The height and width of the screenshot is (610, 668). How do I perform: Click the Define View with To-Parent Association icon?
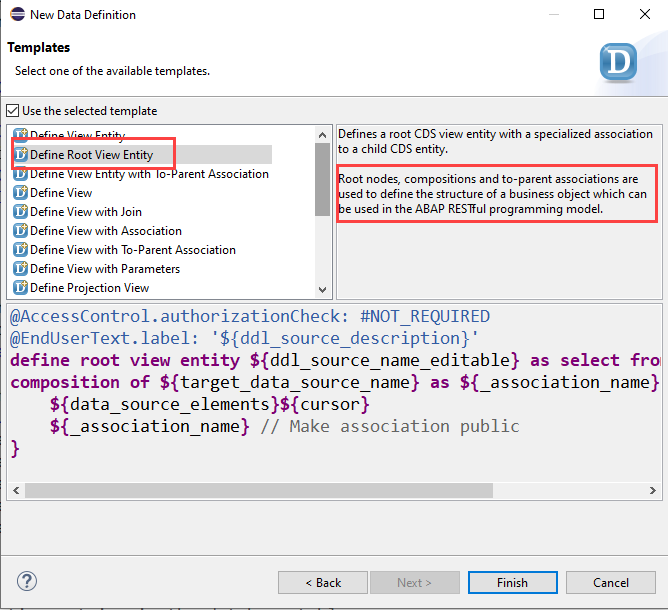(20, 250)
